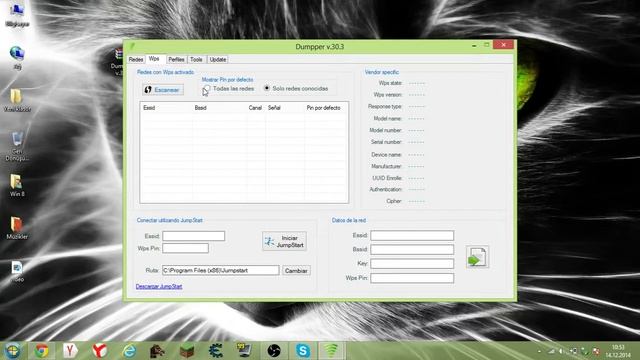The image size is (640, 360).
Task: Focus the Datos de la red Bssid field
Action: 412,249
